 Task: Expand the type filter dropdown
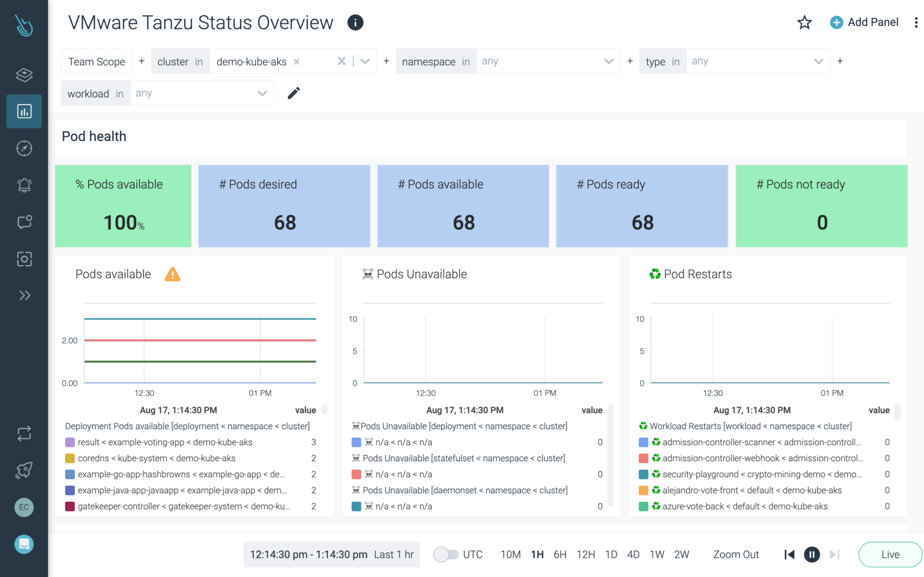pyautogui.click(x=817, y=61)
